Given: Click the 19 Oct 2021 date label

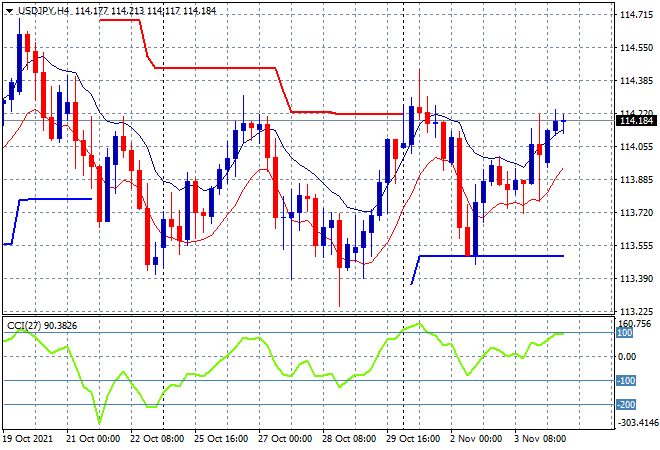Looking at the screenshot, I should tap(28, 439).
